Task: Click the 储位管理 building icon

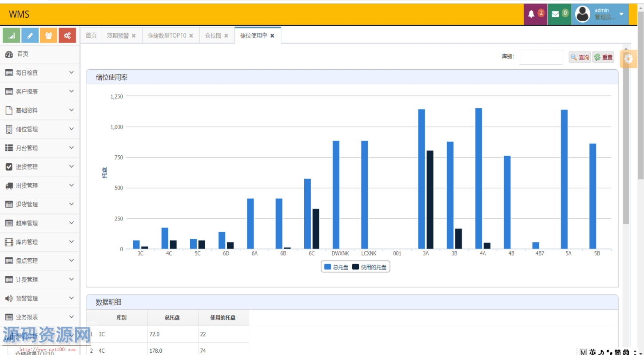Action: [x=9, y=129]
